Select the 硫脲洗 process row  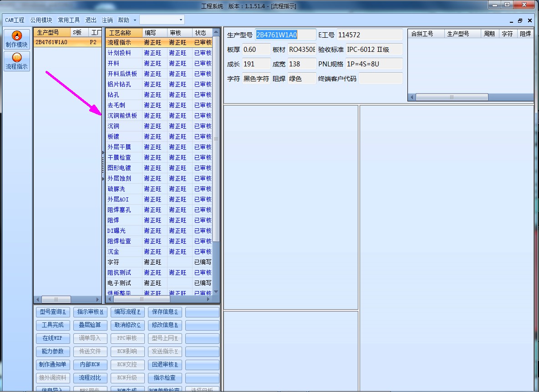pyautogui.click(x=159, y=189)
